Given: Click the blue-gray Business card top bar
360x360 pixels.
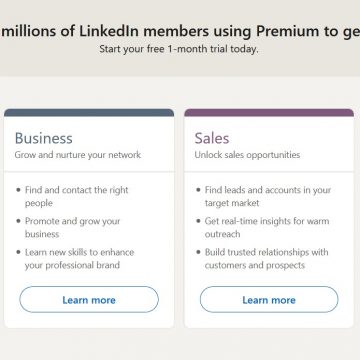Looking at the screenshot, I should pos(89,113).
